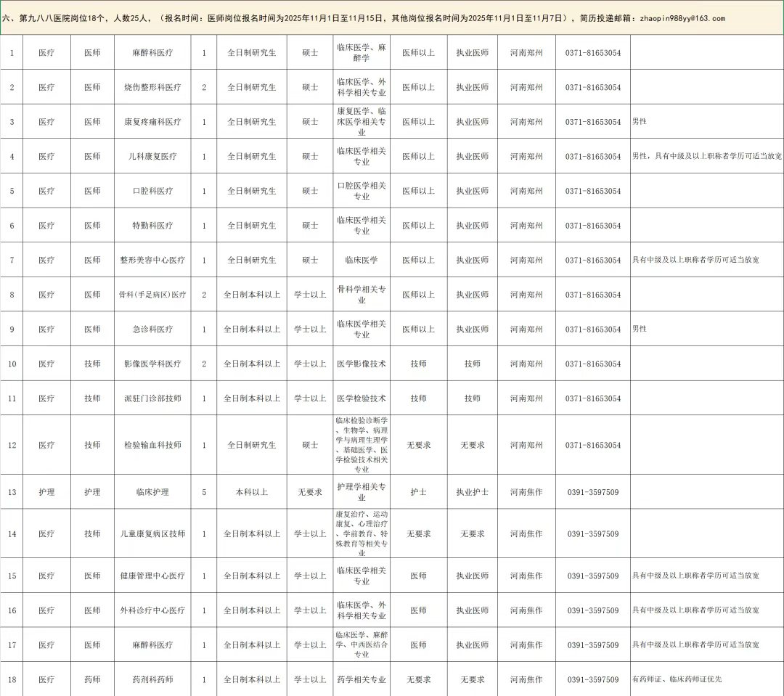
Task: Click the 健康管理中心医疗 cell
Action: pos(152,576)
